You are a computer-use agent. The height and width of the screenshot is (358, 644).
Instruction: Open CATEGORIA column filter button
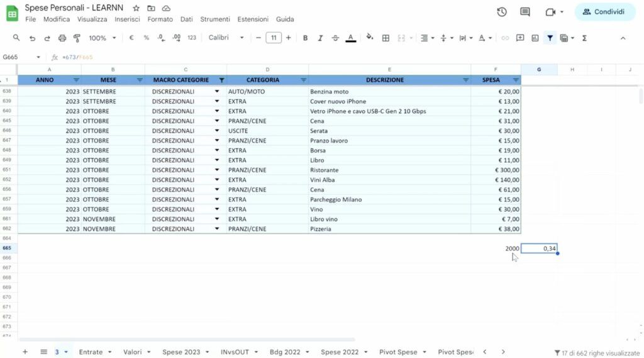tap(303, 80)
